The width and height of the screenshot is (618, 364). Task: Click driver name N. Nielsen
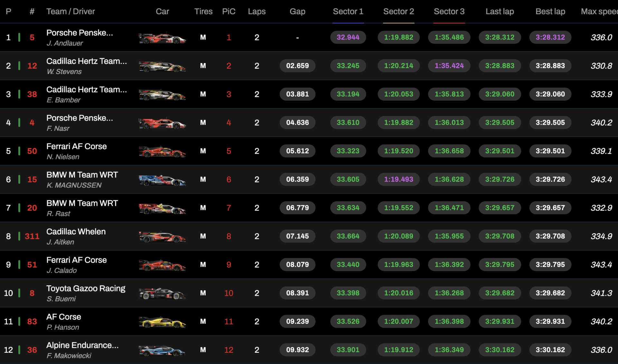pyautogui.click(x=63, y=157)
